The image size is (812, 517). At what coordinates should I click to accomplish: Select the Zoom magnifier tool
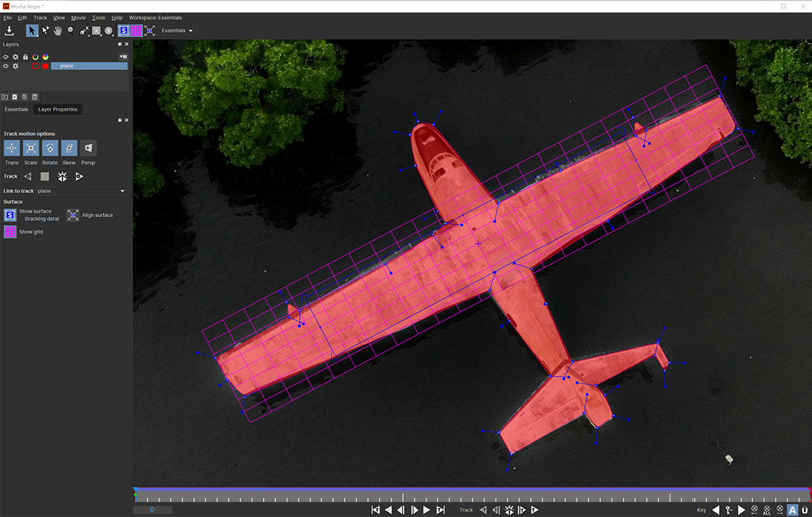coord(71,30)
